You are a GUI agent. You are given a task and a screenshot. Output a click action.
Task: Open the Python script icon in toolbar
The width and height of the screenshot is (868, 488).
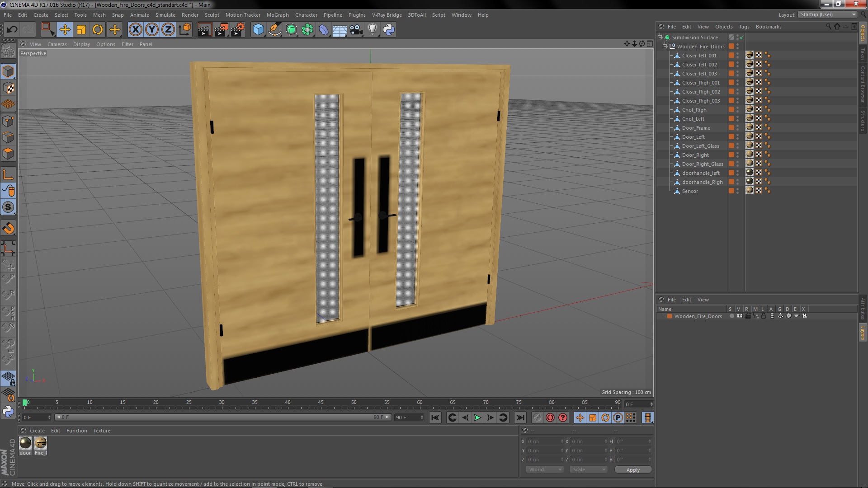389,30
